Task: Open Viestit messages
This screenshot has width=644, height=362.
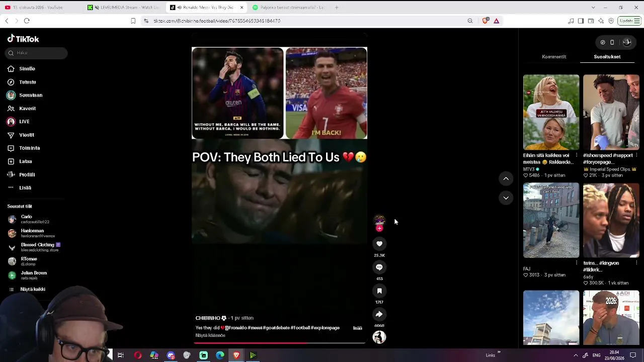Action: [x=21, y=135]
